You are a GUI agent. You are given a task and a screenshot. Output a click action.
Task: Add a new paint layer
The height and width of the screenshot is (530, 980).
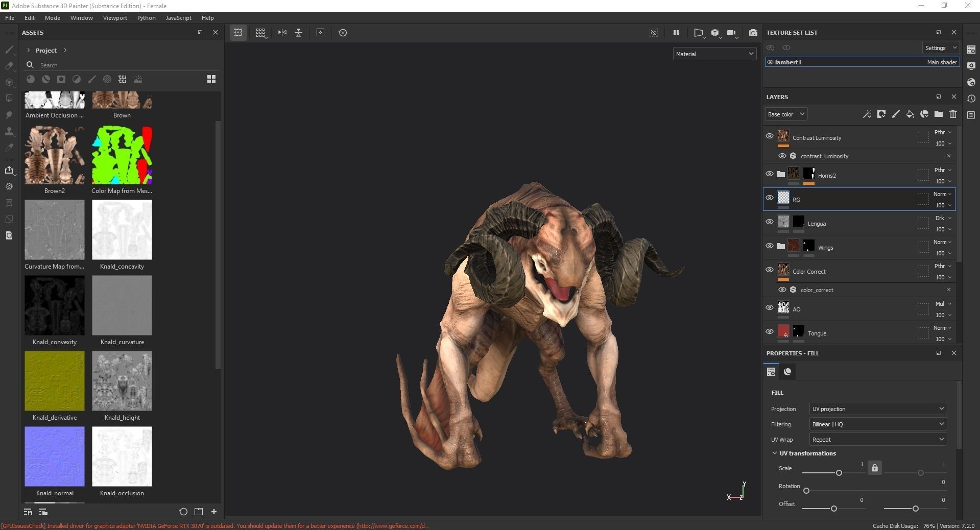[x=896, y=114]
